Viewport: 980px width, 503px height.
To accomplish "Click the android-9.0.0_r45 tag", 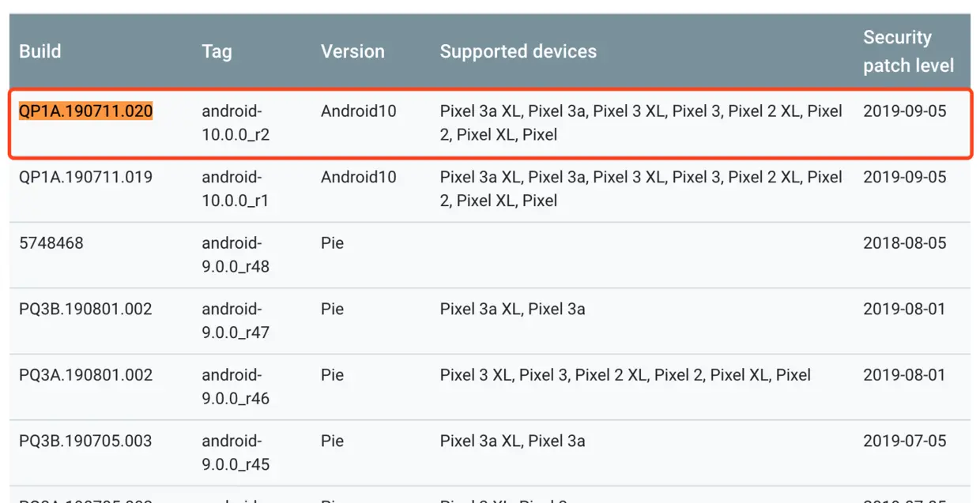I will click(236, 452).
